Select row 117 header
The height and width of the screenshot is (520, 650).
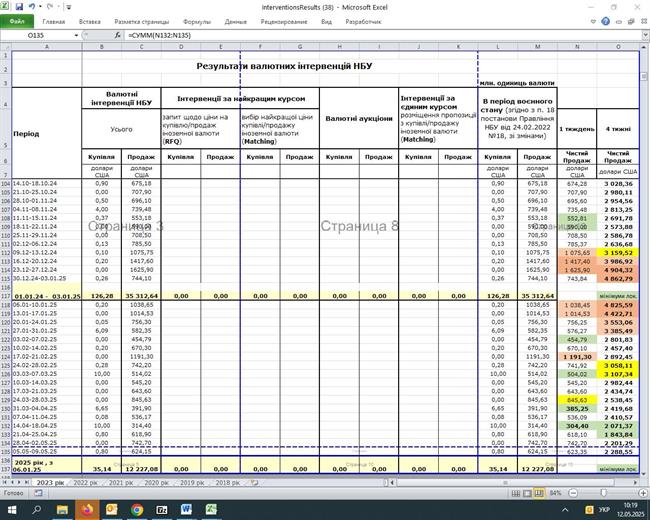pos(5,296)
